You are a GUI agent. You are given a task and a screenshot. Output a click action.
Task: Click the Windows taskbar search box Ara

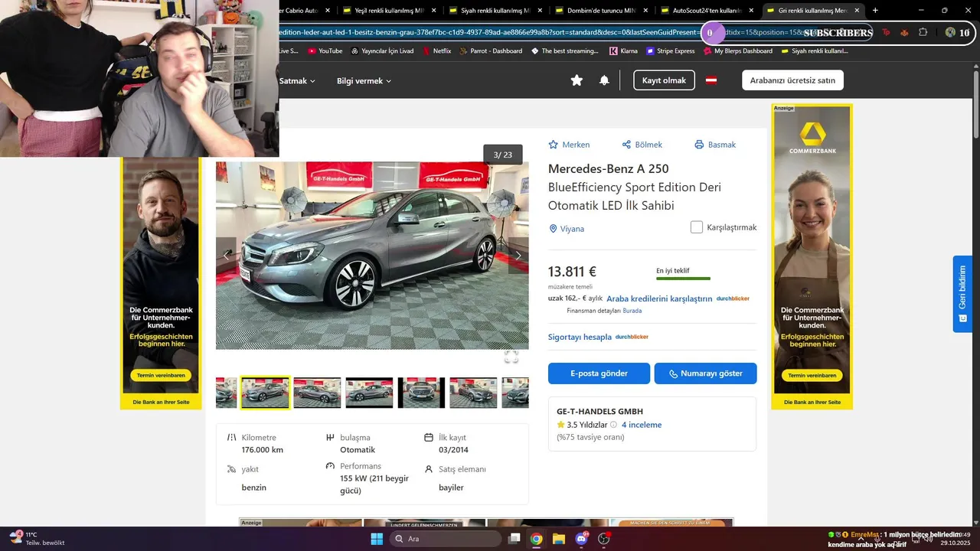(x=444, y=539)
